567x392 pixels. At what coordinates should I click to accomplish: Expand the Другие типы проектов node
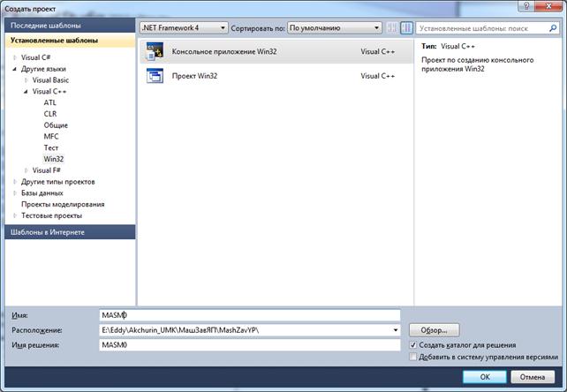click(15, 182)
